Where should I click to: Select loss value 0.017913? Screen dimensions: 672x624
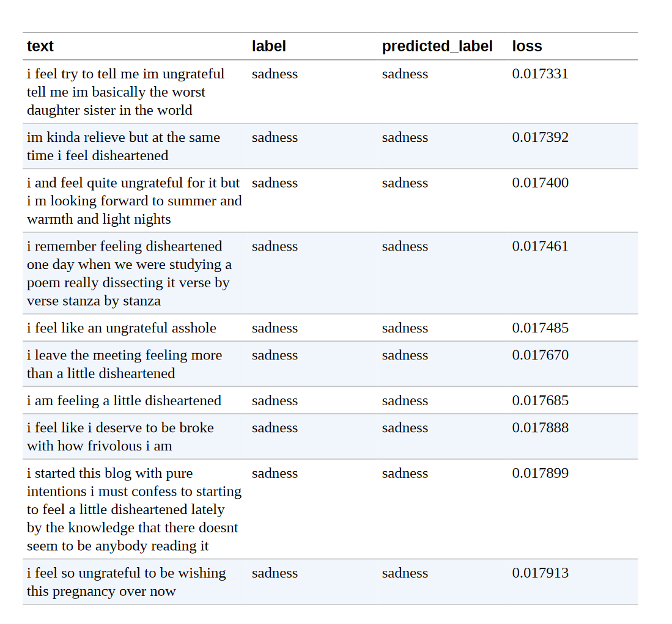(x=540, y=573)
